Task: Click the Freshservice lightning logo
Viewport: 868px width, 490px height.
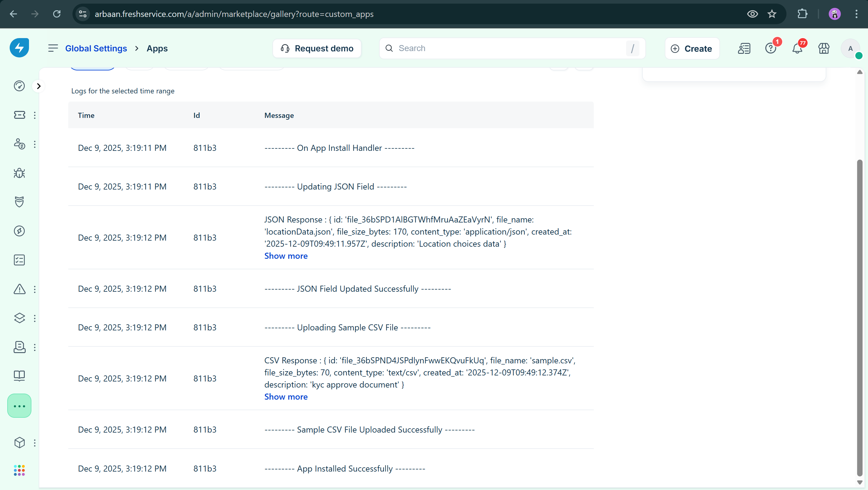Action: 19,48
